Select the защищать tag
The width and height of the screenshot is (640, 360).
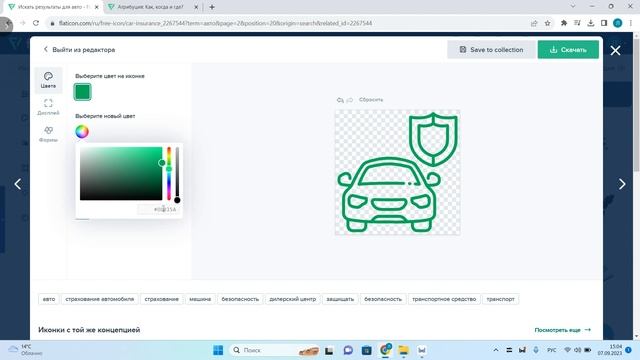pos(340,299)
